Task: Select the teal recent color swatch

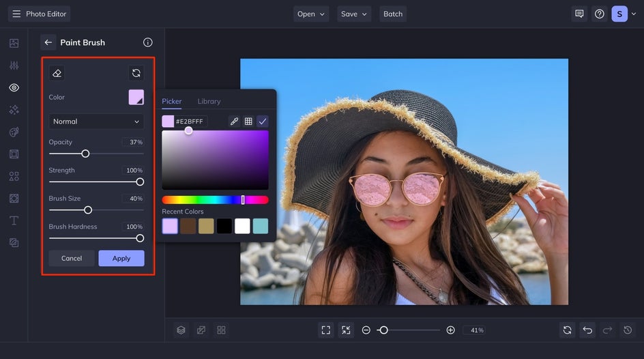Action: [x=261, y=226]
